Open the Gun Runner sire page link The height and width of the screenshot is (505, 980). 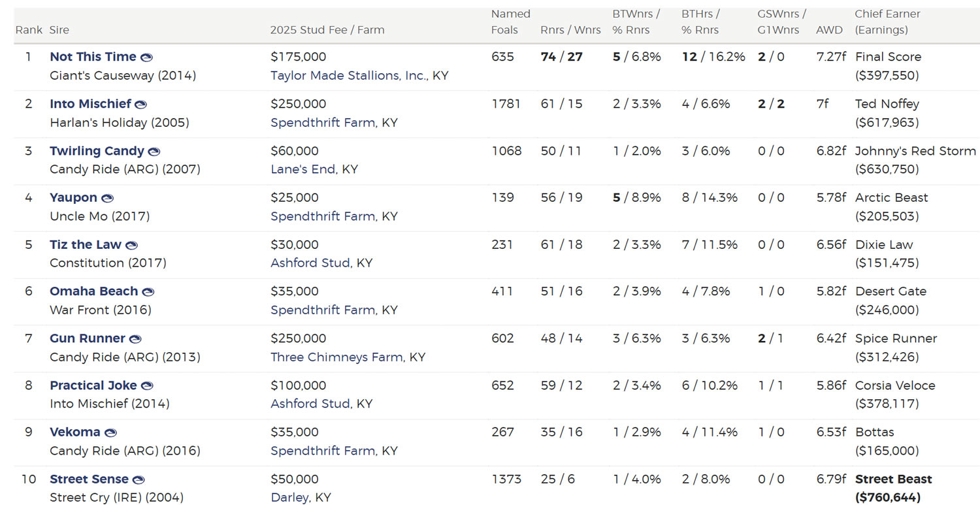[88, 338]
